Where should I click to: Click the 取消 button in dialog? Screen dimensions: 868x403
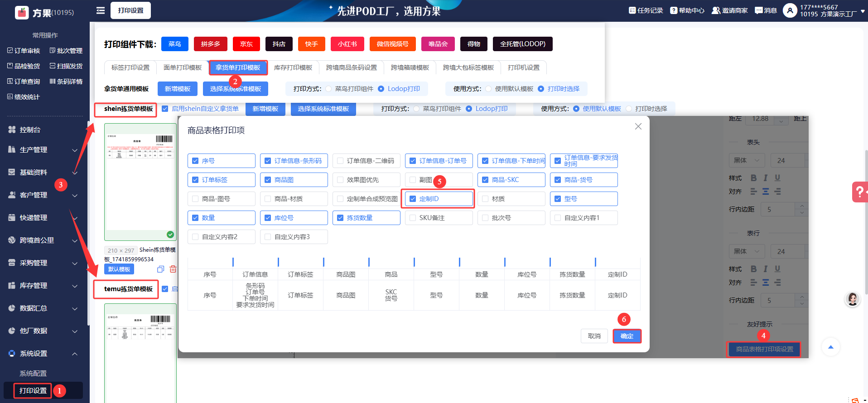tap(594, 336)
